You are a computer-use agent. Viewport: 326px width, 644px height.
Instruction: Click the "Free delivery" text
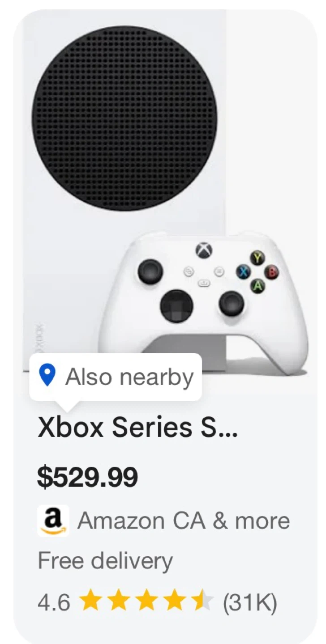[105, 561]
